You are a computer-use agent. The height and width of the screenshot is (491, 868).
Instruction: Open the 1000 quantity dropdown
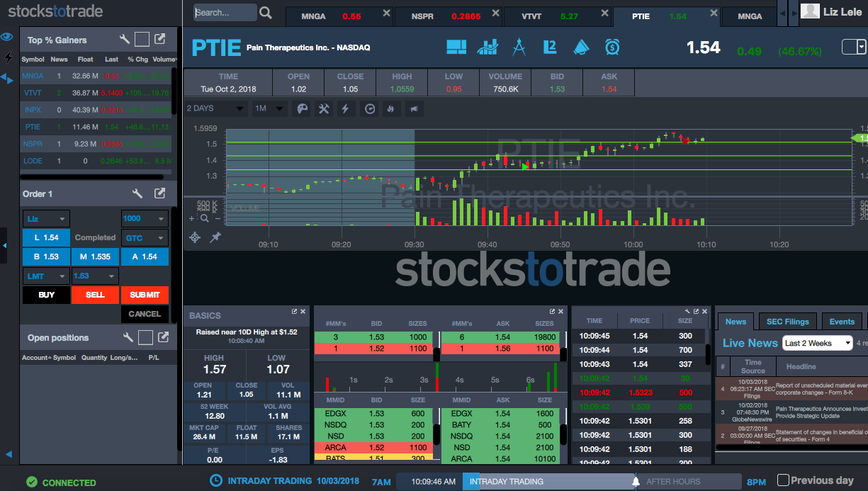click(145, 218)
